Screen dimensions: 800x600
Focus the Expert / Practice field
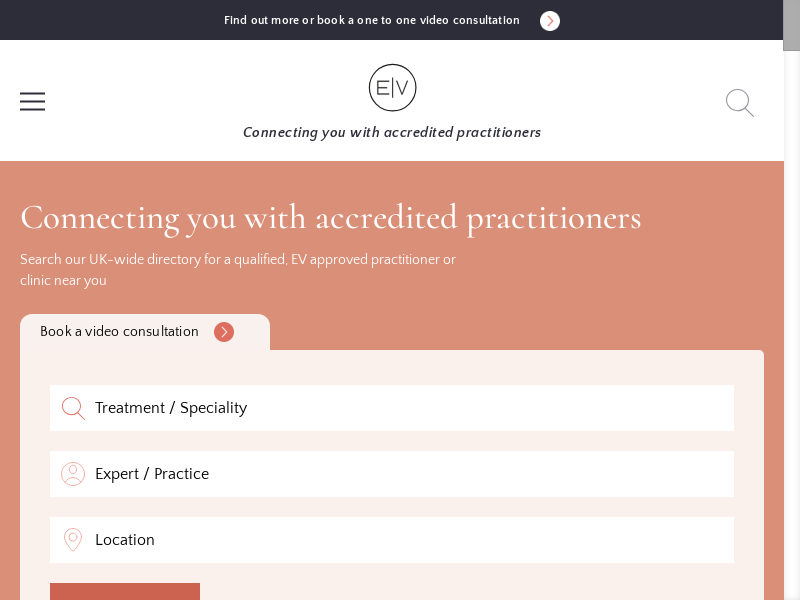[400, 474]
